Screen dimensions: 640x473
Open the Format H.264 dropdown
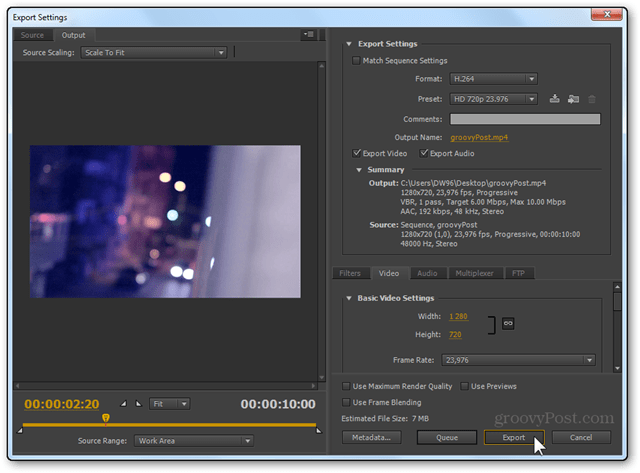(493, 78)
